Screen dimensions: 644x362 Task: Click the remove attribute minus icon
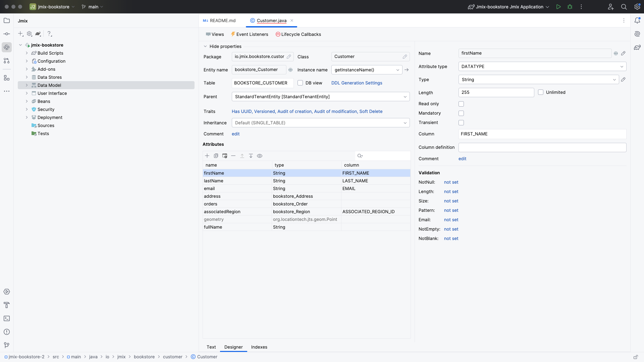233,156
